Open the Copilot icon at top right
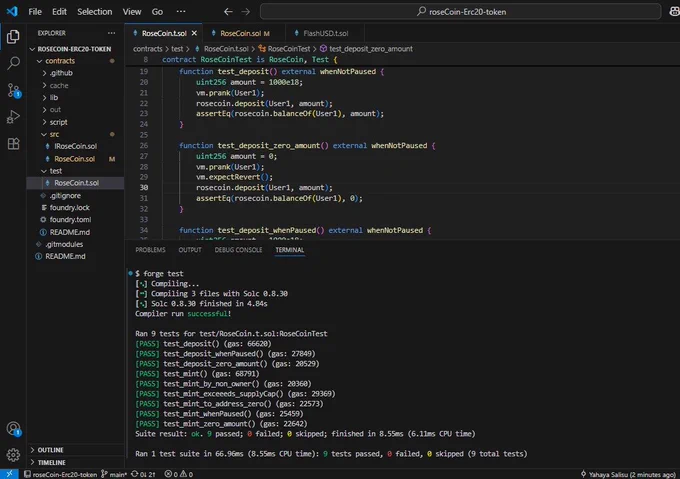680x479 pixels. click(x=674, y=12)
